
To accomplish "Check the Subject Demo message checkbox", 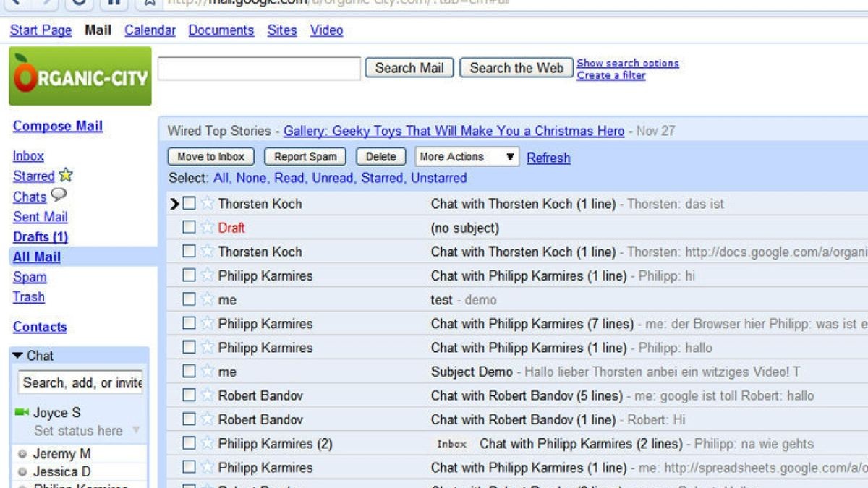I will (189, 371).
